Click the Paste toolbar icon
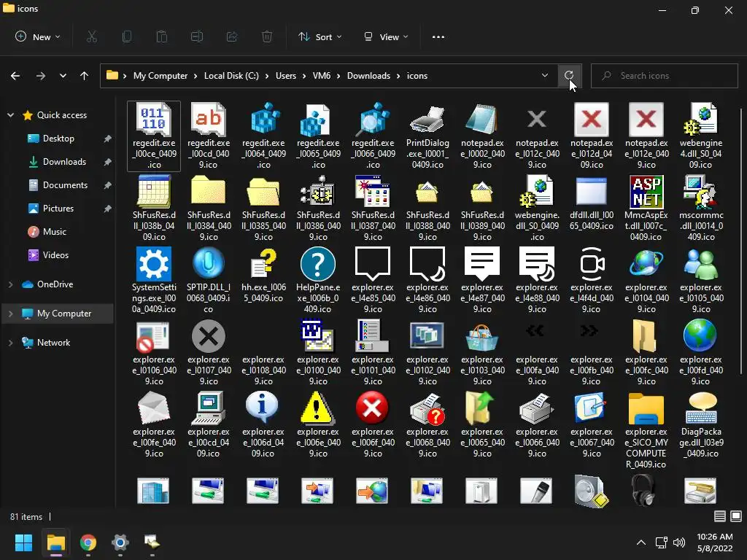747x560 pixels. (x=162, y=36)
